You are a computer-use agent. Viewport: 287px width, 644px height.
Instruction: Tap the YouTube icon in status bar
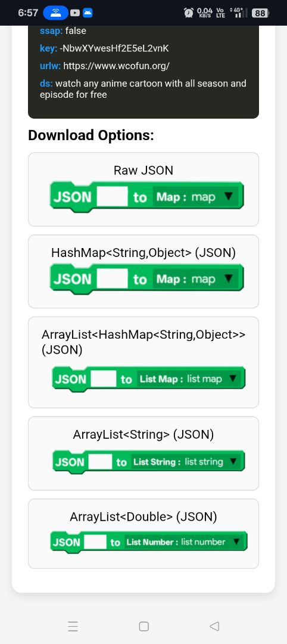pyautogui.click(x=75, y=13)
